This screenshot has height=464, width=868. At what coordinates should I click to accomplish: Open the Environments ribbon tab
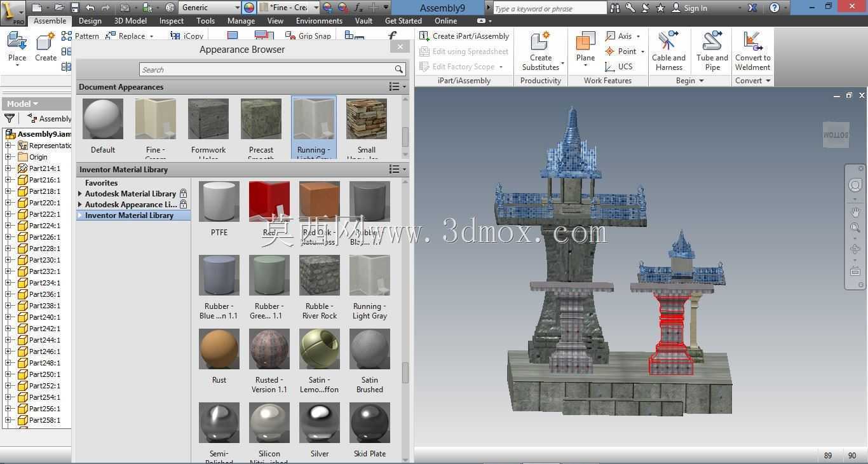pyautogui.click(x=319, y=21)
